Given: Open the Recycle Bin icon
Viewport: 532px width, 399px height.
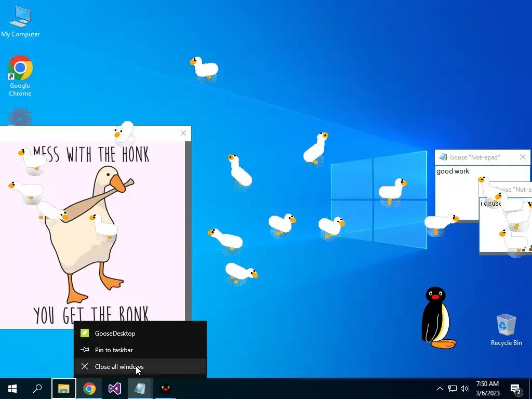Looking at the screenshot, I should [506, 329].
